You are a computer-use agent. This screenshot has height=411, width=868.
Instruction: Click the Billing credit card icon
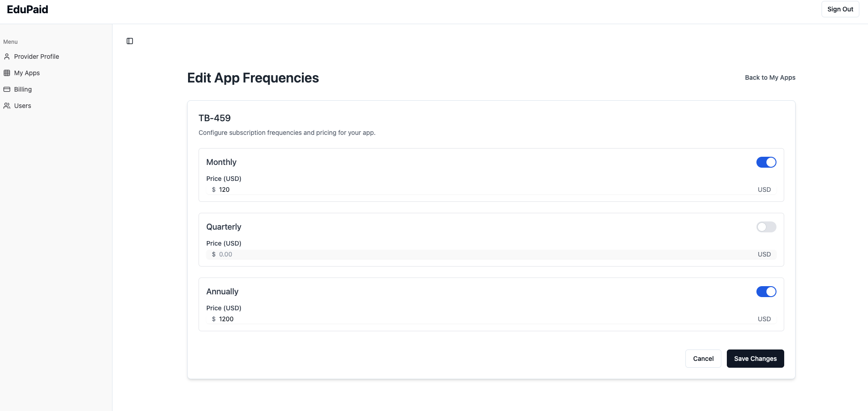pos(7,89)
